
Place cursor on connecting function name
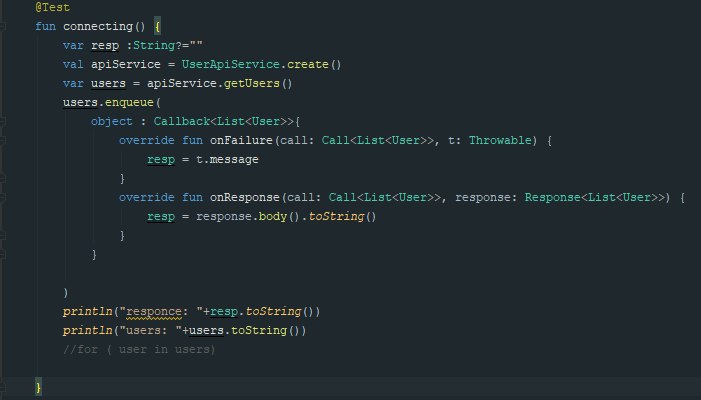(98, 26)
